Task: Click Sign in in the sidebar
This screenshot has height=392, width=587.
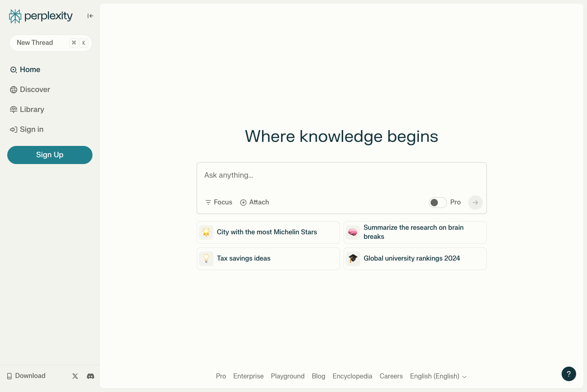Action: coord(27,129)
